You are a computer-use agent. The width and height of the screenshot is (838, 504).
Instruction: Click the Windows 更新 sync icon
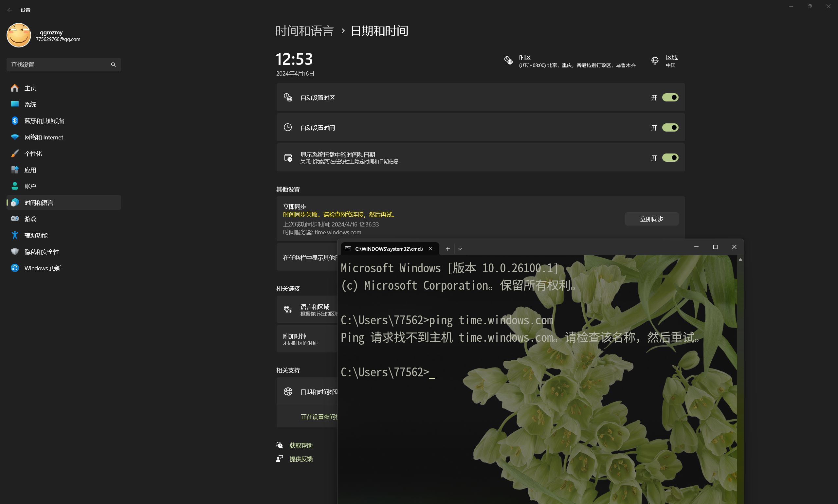click(15, 268)
